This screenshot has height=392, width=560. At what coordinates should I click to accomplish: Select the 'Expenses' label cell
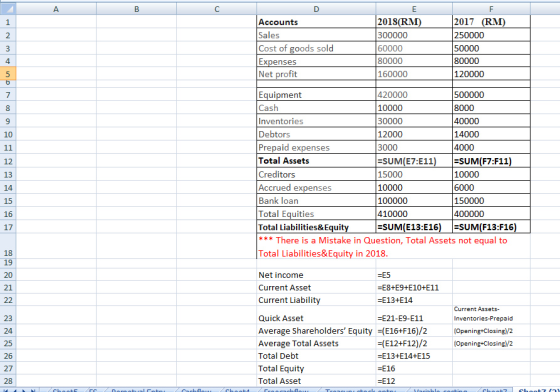316,61
